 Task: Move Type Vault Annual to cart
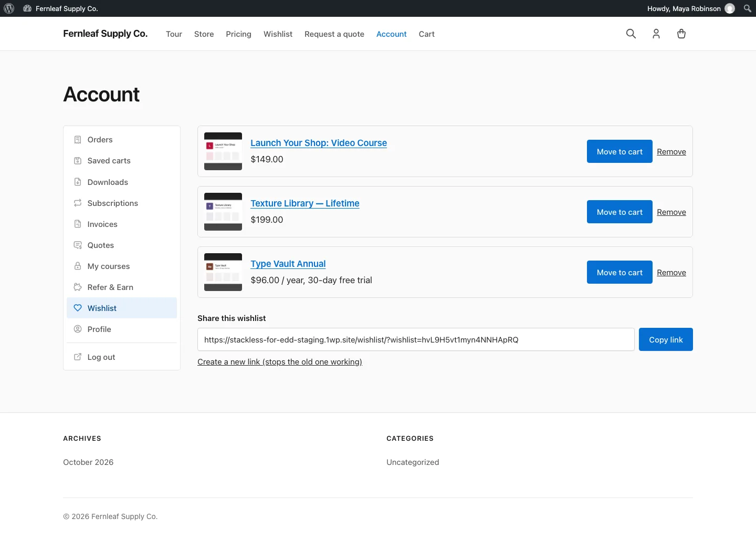tap(619, 272)
